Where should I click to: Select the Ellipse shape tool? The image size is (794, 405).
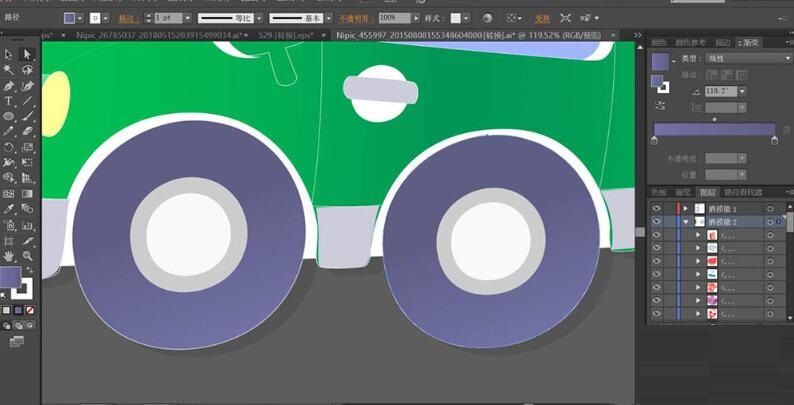click(8, 117)
